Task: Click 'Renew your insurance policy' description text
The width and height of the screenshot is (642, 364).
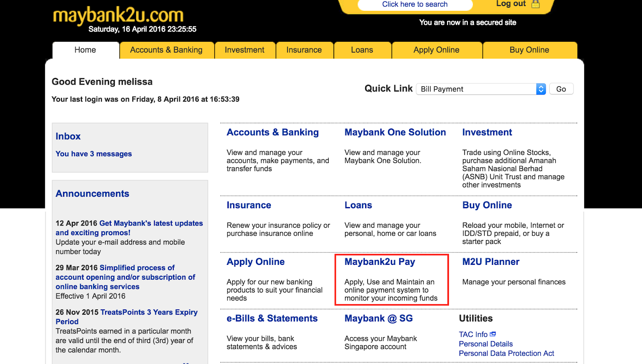Action: click(x=278, y=230)
